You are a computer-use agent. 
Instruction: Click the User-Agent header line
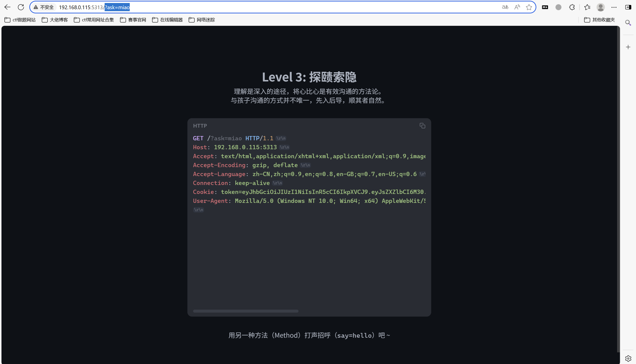309,201
